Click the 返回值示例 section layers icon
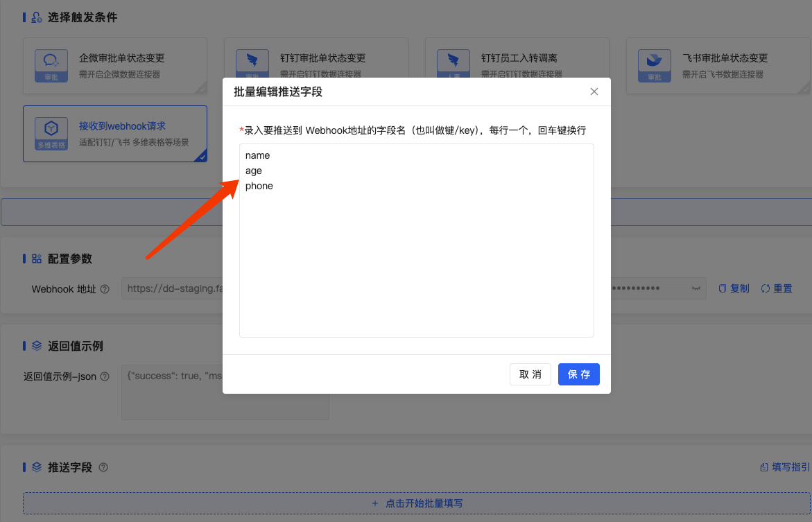 tap(36, 345)
